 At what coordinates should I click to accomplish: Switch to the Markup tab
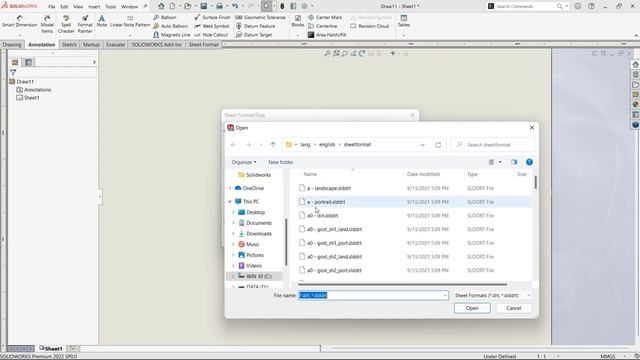tap(91, 44)
